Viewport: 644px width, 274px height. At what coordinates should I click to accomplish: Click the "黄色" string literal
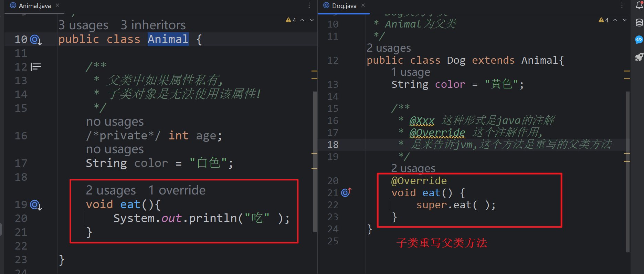coord(502,84)
